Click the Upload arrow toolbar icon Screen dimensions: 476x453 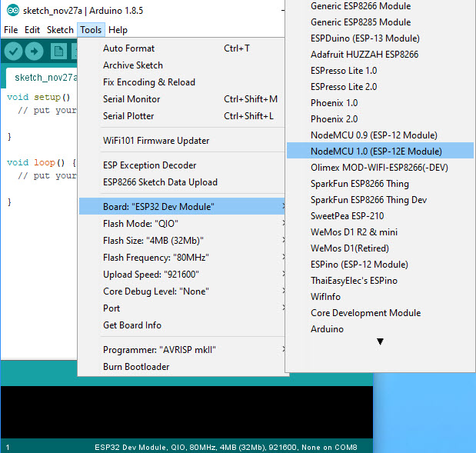click(x=35, y=52)
